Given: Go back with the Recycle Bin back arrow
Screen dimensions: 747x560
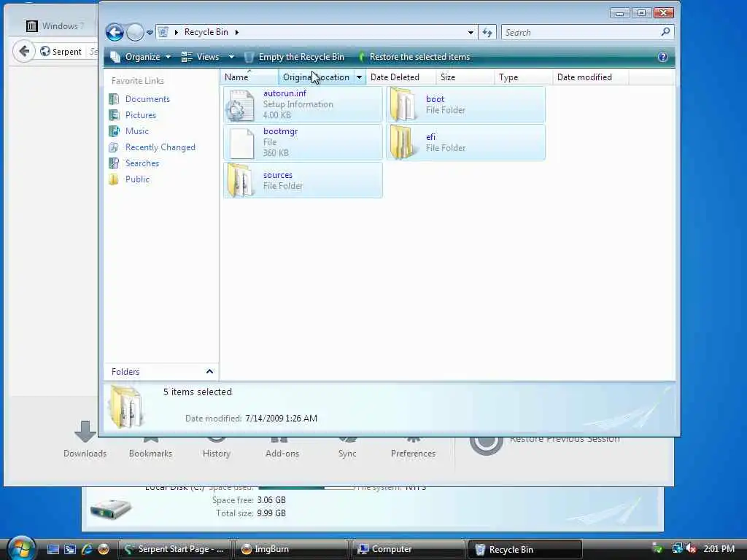Looking at the screenshot, I should point(115,32).
